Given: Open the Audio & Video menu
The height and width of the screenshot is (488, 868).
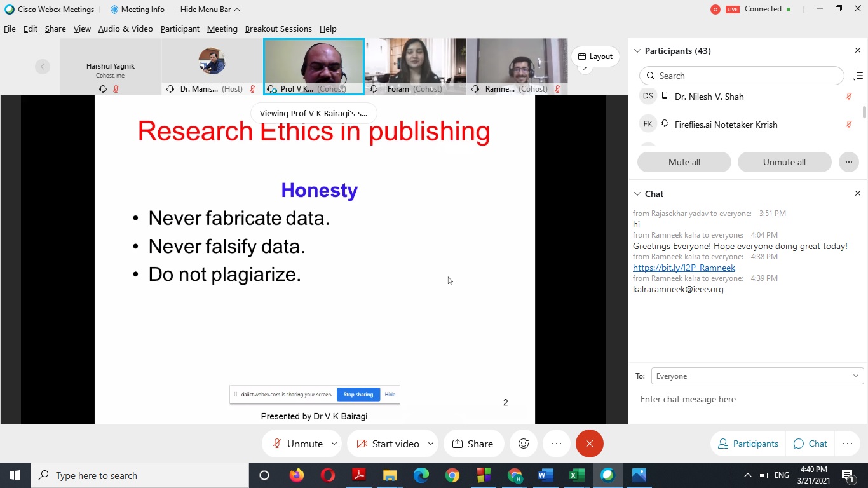Looking at the screenshot, I should tap(125, 29).
